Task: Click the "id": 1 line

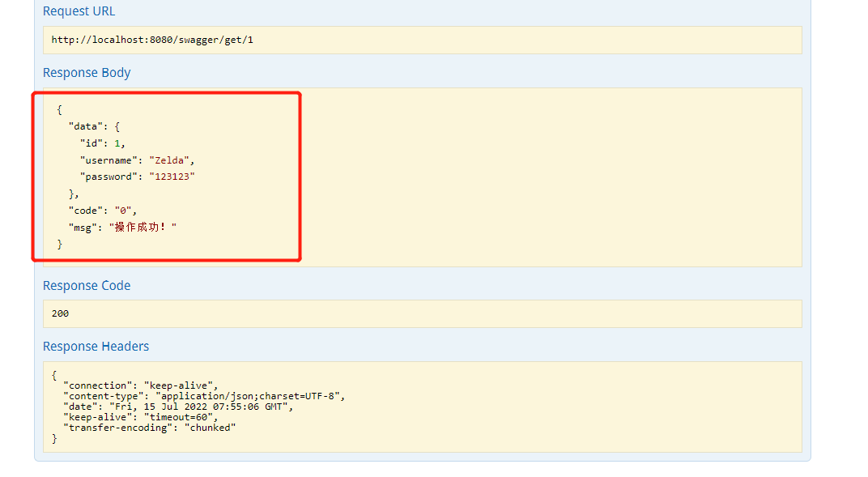Action: tap(102, 143)
